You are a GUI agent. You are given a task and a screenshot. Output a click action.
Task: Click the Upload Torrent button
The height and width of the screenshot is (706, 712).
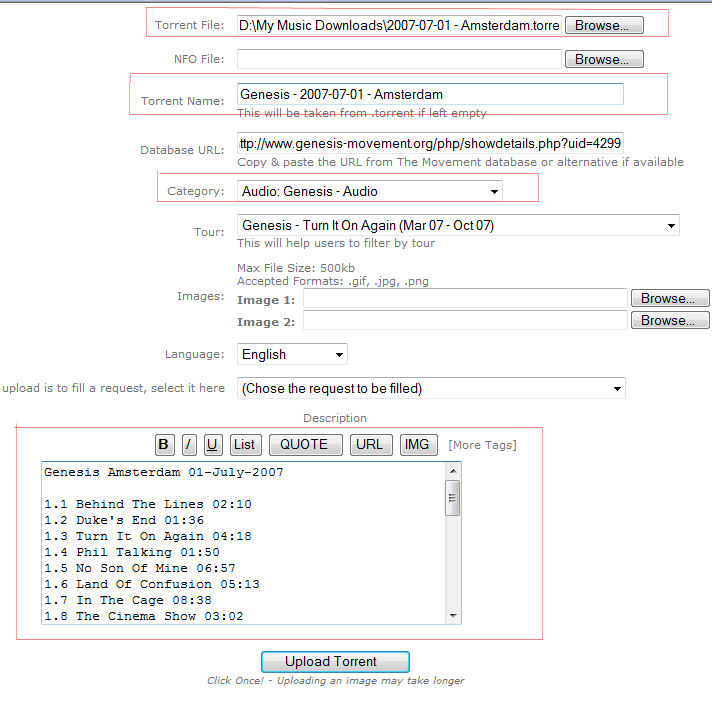[335, 662]
